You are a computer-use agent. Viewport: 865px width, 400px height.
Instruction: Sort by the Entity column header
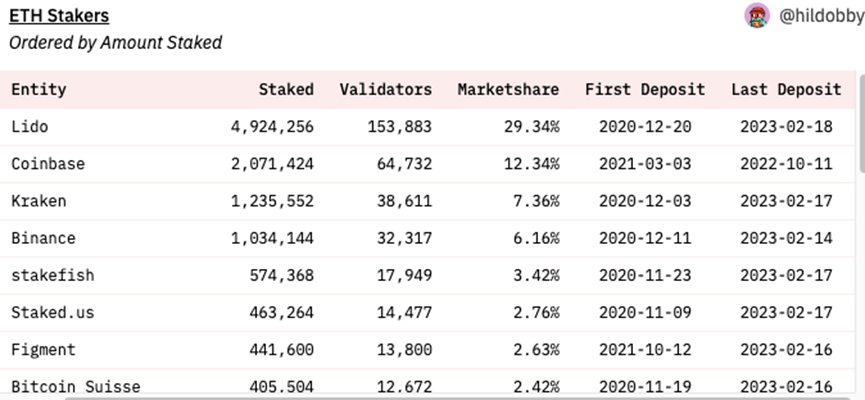click(x=39, y=89)
